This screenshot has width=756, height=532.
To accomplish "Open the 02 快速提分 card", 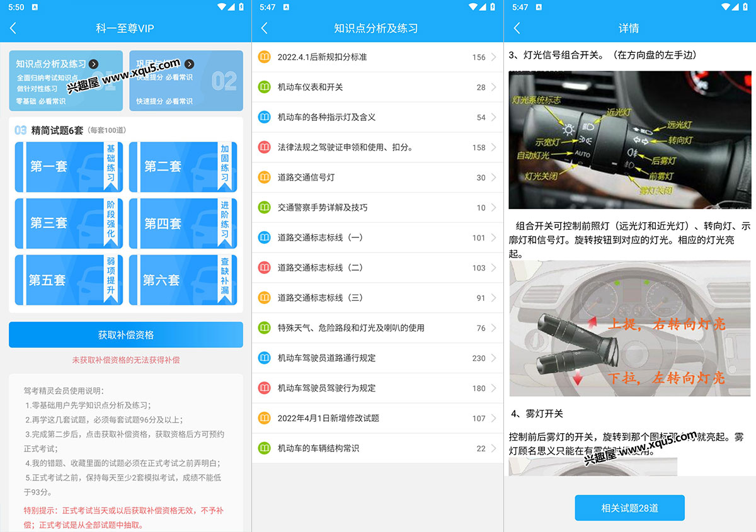I will 186,81.
